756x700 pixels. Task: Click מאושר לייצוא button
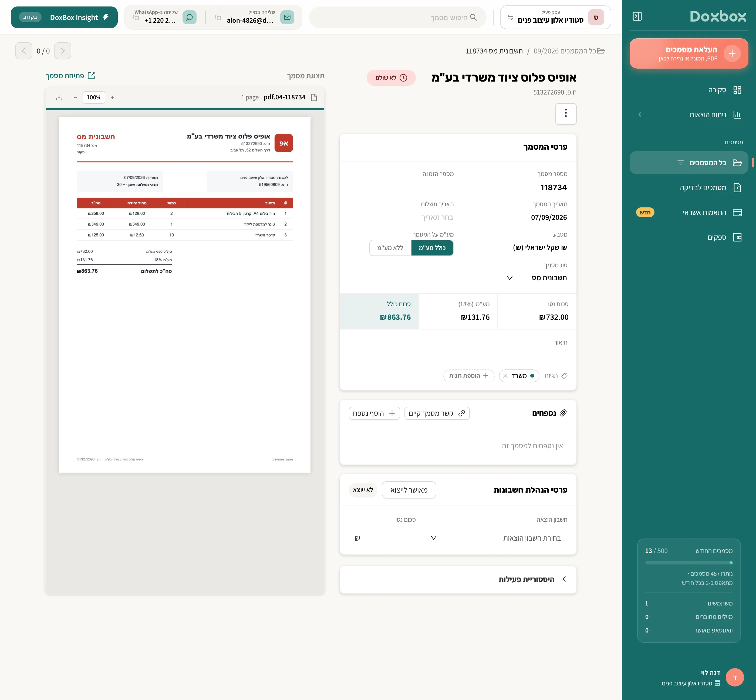409,490
